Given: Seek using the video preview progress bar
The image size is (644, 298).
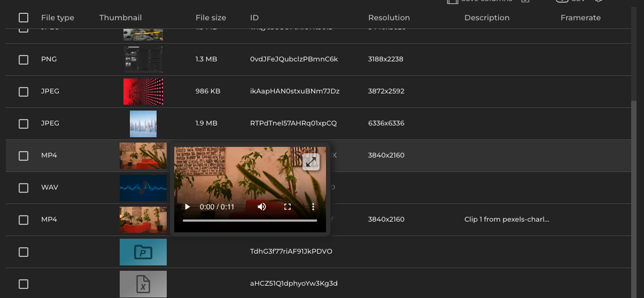Looking at the screenshot, I should tap(250, 221).
